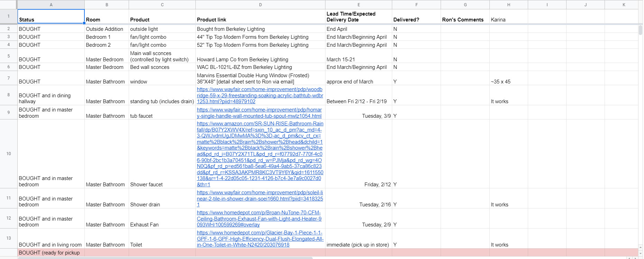Select the 'BOUGHT and in living room' cell
644x259 pixels.
pos(51,239)
